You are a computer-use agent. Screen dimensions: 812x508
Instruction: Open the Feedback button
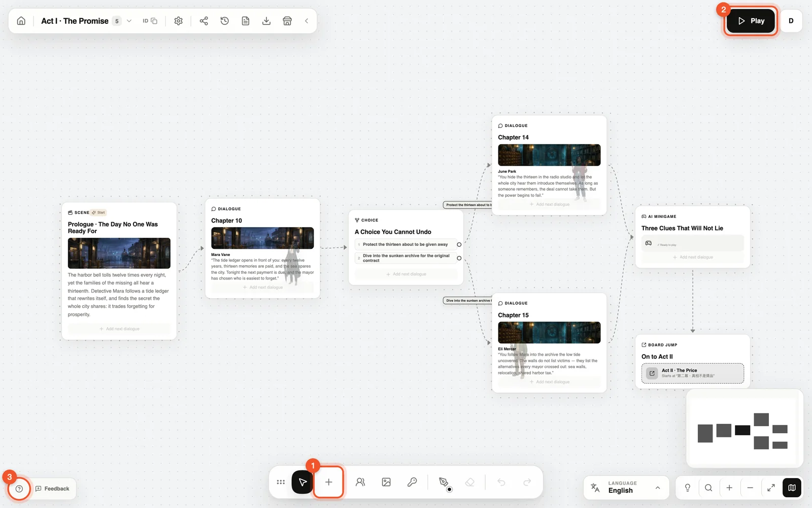click(x=53, y=489)
